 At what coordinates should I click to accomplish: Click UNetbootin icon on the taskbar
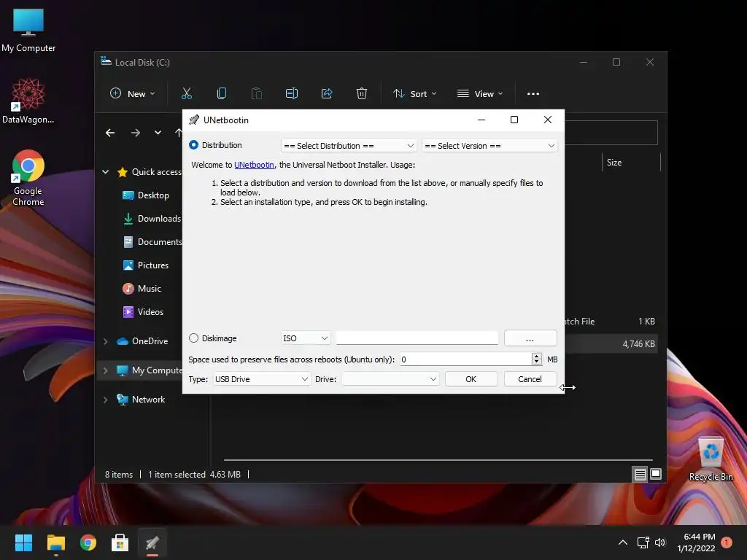click(152, 542)
